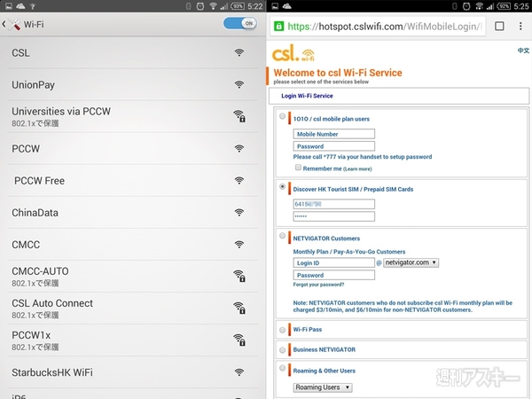Tap Password field under NETVIGATOR Customers
This screenshot has height=399, width=532.
coord(334,275)
